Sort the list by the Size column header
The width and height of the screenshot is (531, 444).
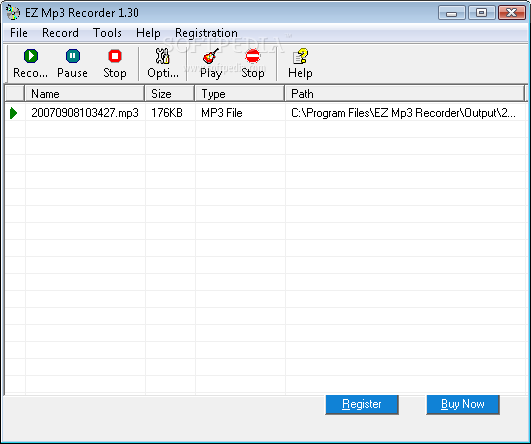[170, 93]
